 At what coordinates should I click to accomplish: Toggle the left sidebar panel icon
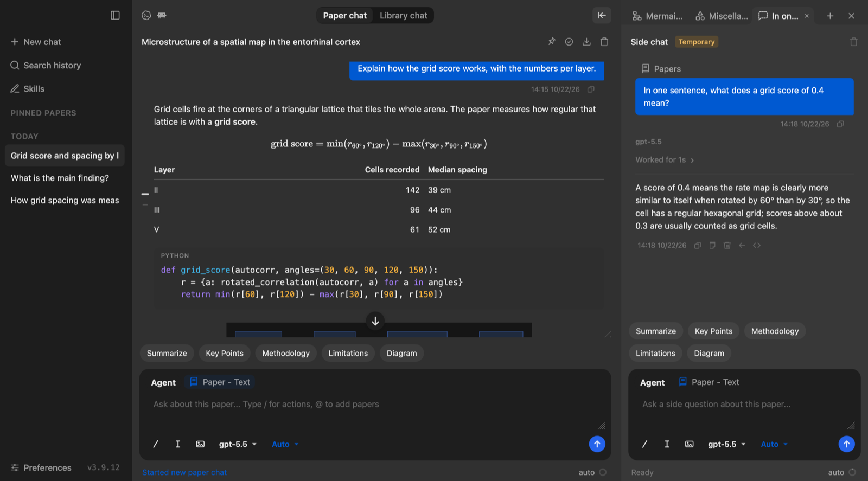pyautogui.click(x=115, y=15)
